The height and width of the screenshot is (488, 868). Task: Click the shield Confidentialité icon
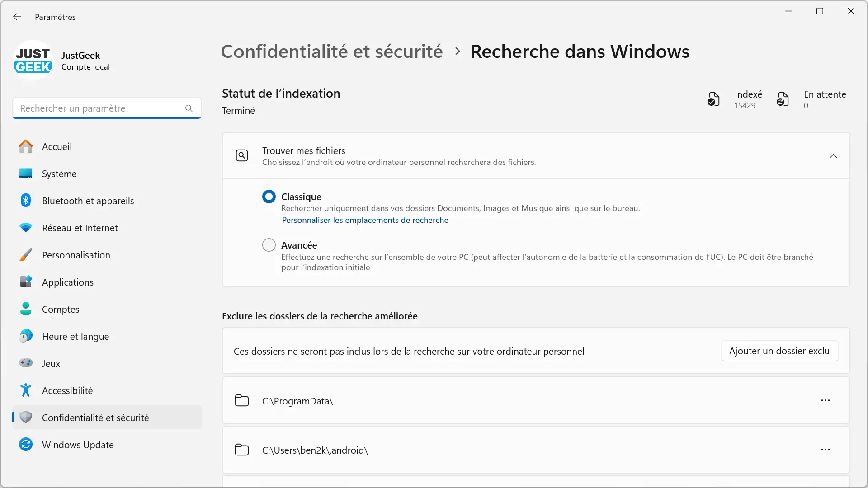tap(26, 418)
